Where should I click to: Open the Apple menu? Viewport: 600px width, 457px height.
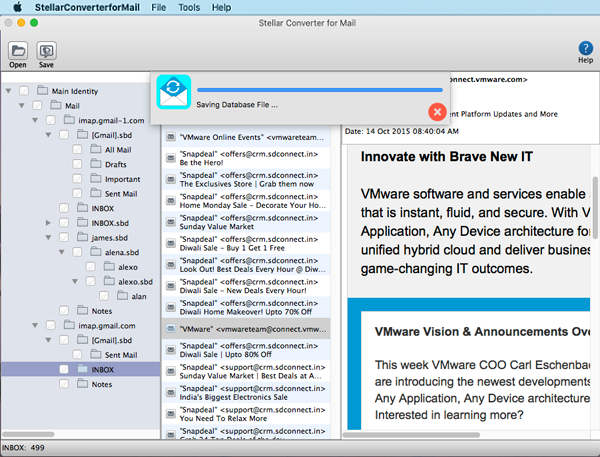(18, 7)
